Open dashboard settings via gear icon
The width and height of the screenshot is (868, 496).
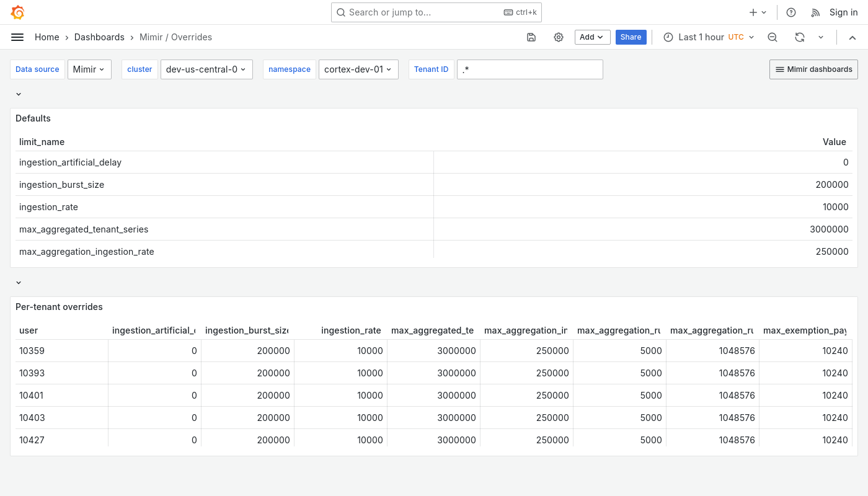pos(559,37)
